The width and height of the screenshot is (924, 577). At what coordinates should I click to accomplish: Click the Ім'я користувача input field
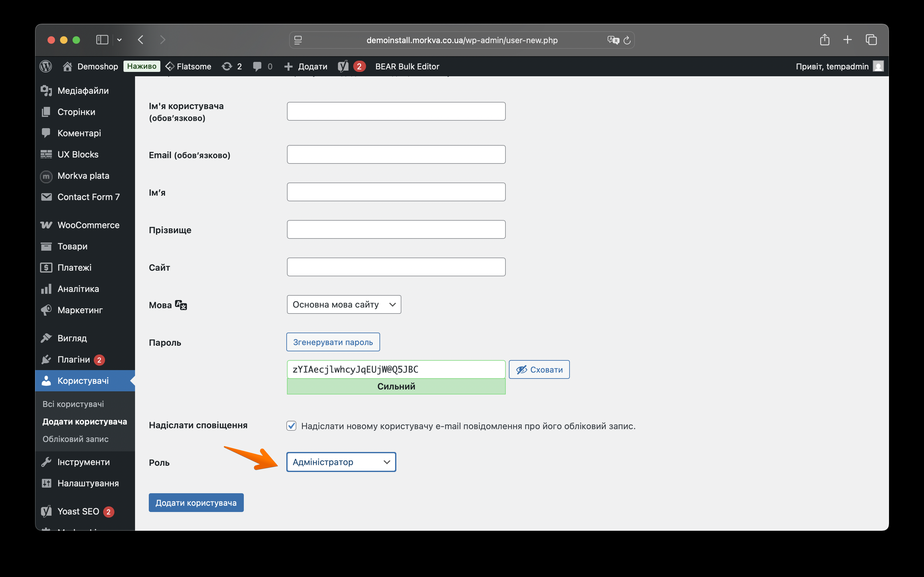pos(396,112)
